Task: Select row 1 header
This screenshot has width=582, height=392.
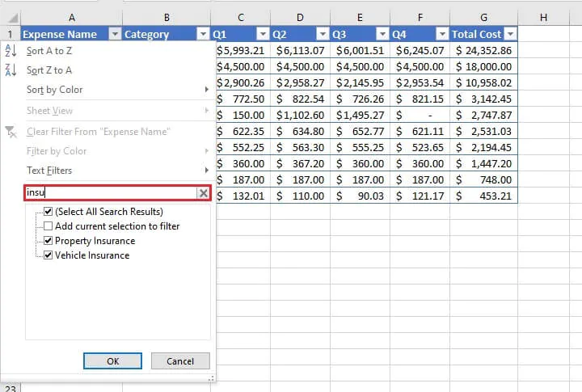Action: click(x=11, y=35)
